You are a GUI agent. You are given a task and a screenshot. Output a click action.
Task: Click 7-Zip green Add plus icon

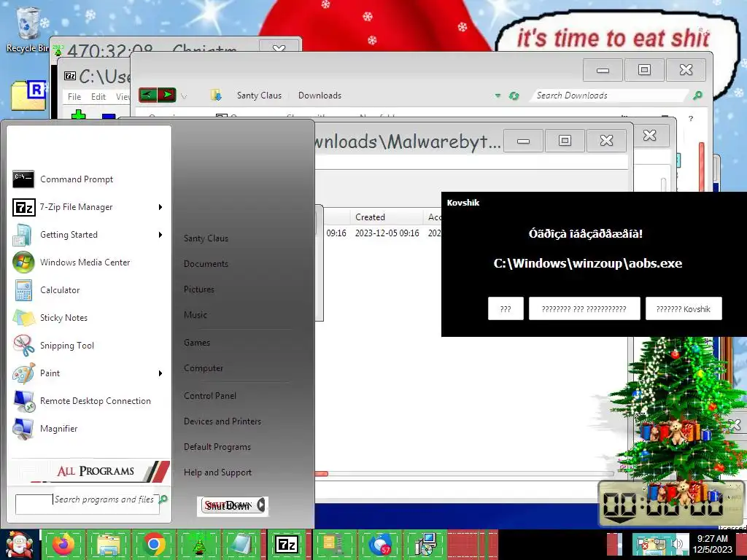78,114
